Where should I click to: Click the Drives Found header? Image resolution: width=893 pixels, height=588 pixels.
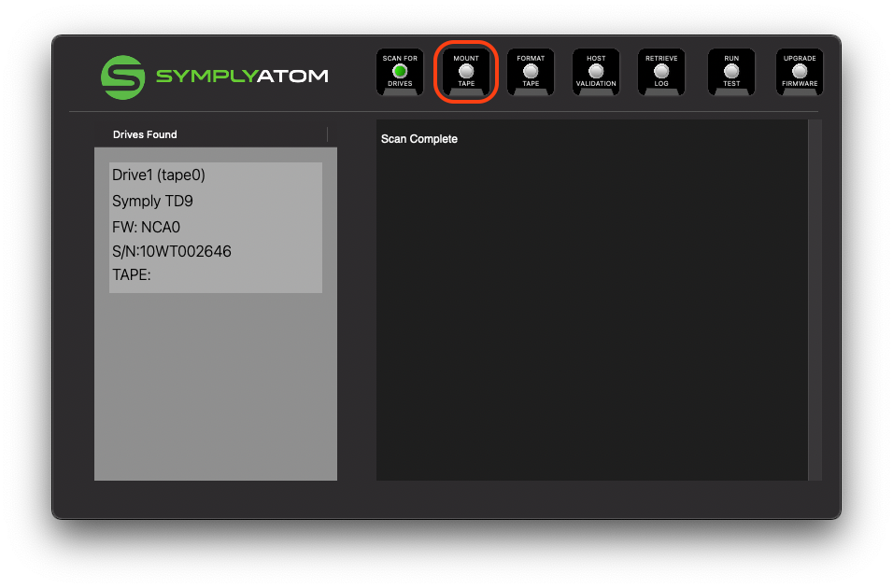pyautogui.click(x=145, y=134)
